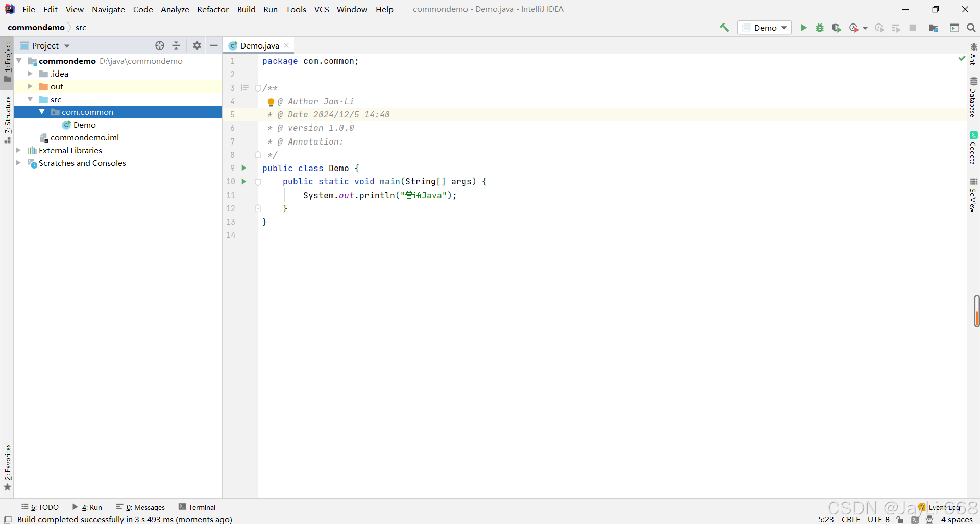Collapse all in Project panel
980x524 pixels.
click(176, 45)
